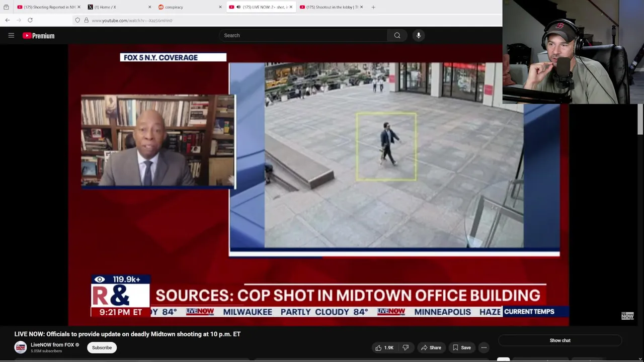Image resolution: width=644 pixels, height=362 pixels.
Task: Mute the tab via speaker icon
Action: [x=238, y=7]
